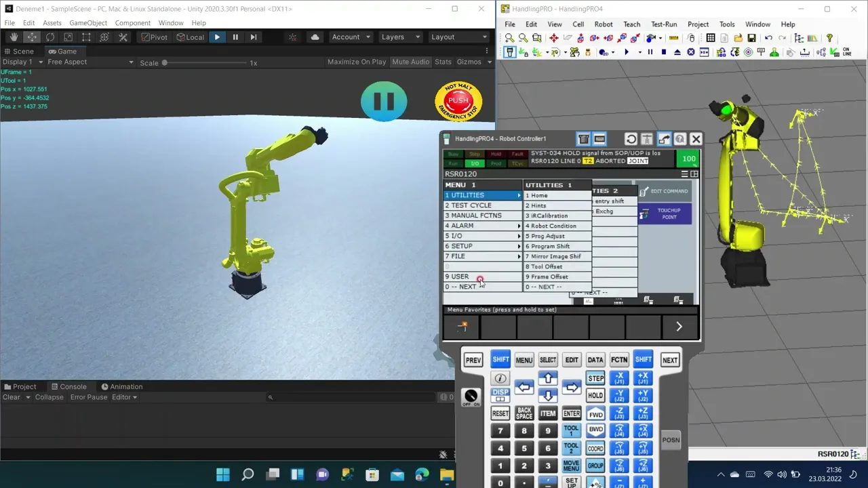Image resolution: width=868 pixels, height=488 pixels.
Task: Open Windows Start menu
Action: click(x=222, y=474)
